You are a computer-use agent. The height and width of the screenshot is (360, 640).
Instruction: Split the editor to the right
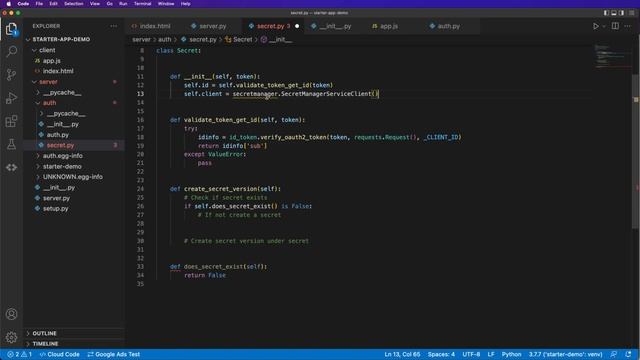coord(615,26)
